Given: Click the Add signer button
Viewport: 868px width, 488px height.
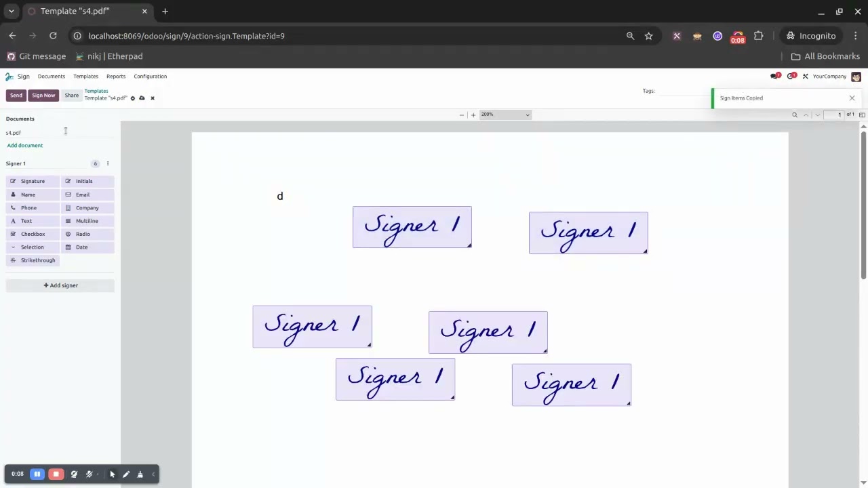Looking at the screenshot, I should [x=60, y=285].
